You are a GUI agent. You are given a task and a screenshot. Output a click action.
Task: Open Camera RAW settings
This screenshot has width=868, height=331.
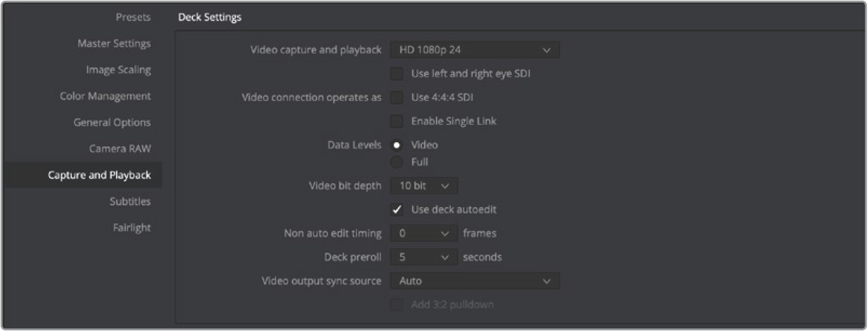coord(120,148)
